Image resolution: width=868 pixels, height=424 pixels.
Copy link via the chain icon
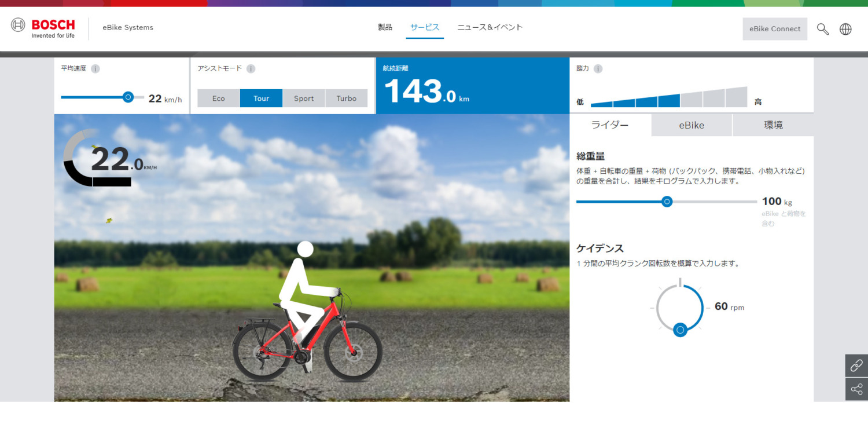point(856,365)
